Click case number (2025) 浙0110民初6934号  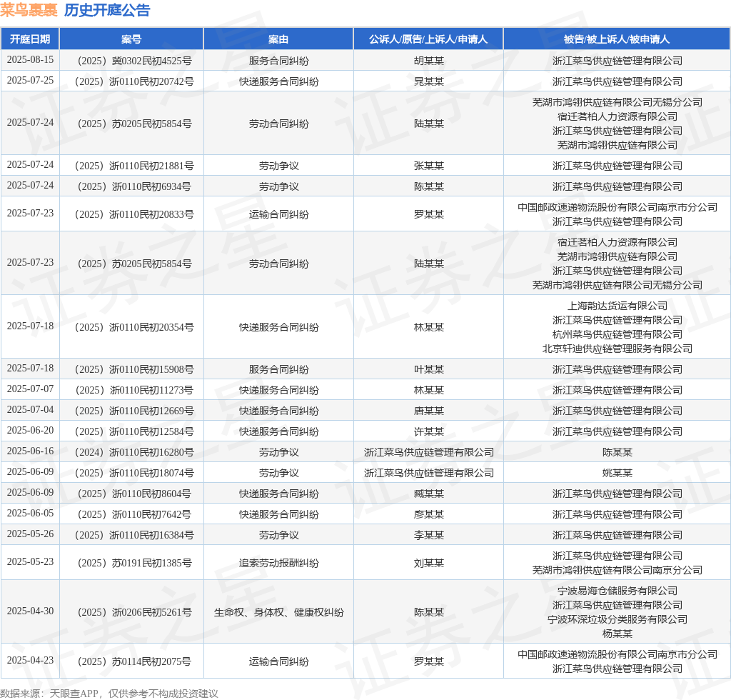[x=134, y=186]
